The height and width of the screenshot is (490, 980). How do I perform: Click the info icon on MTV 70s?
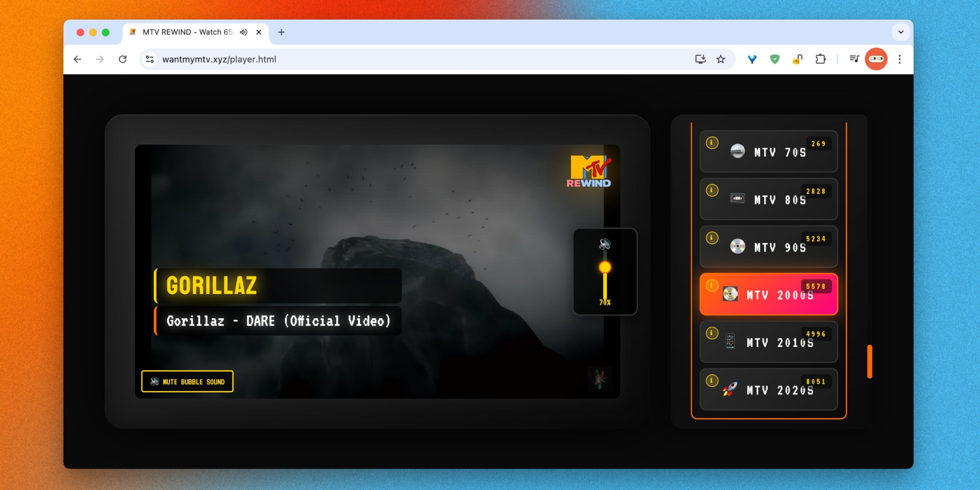tap(712, 143)
